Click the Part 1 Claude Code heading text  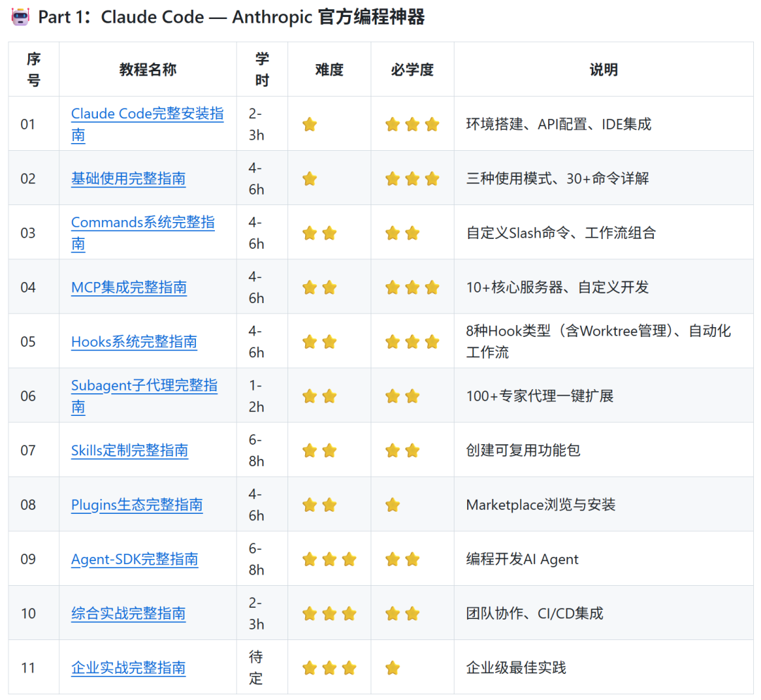click(232, 17)
